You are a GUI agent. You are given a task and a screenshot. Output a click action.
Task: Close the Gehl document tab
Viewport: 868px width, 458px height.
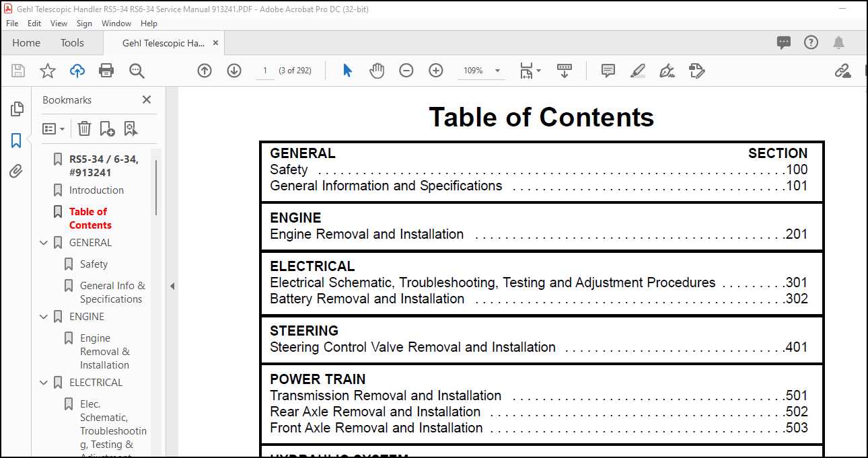pyautogui.click(x=215, y=42)
